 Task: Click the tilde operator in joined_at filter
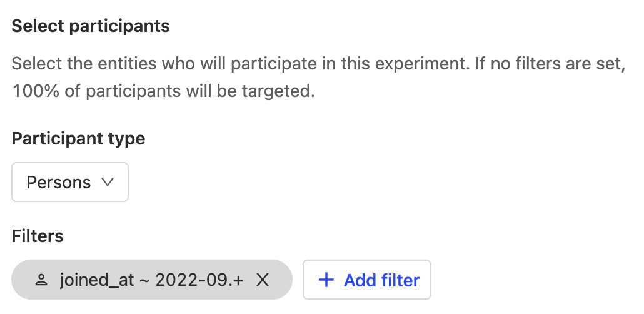coord(144,280)
